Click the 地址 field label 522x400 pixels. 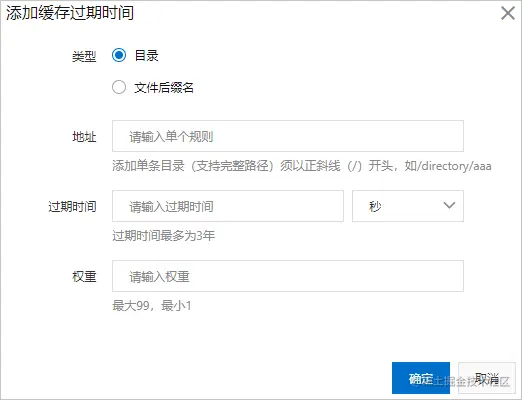coord(84,137)
